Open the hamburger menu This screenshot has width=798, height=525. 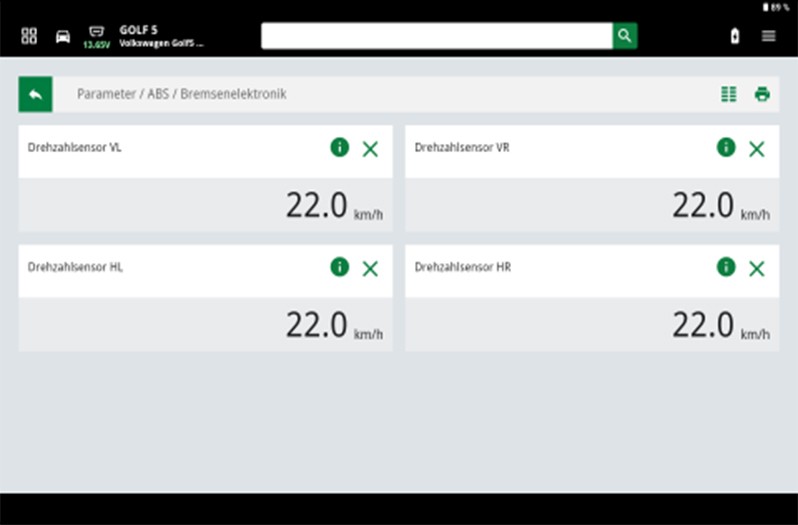coord(768,36)
